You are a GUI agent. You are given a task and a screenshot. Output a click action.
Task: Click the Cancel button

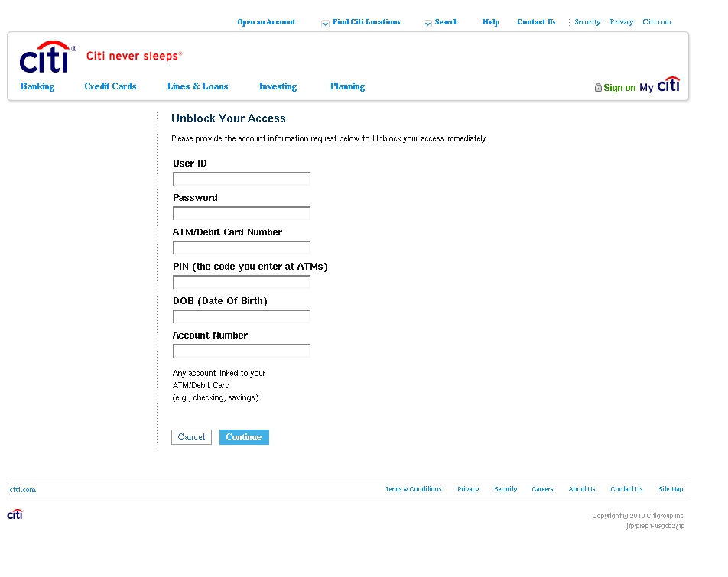coord(191,437)
